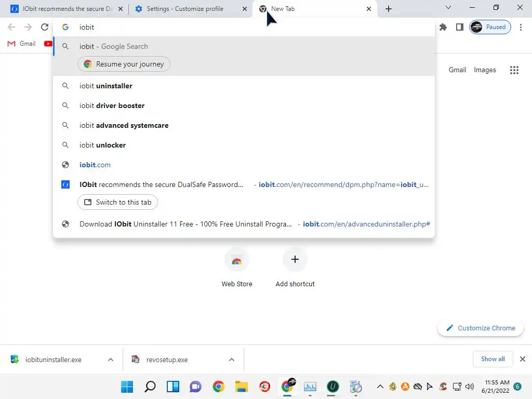
Task: Click the orange Avast tray icon
Action: [405, 387]
